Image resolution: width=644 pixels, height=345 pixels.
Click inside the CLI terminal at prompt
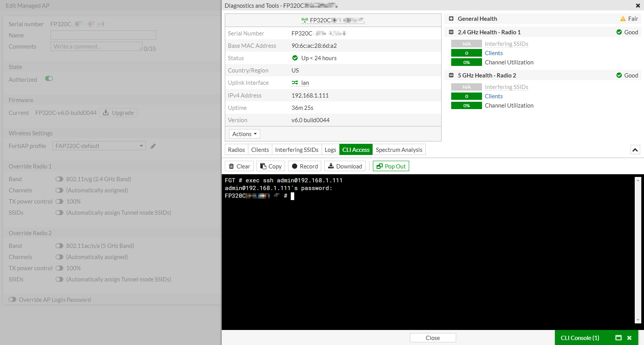292,196
